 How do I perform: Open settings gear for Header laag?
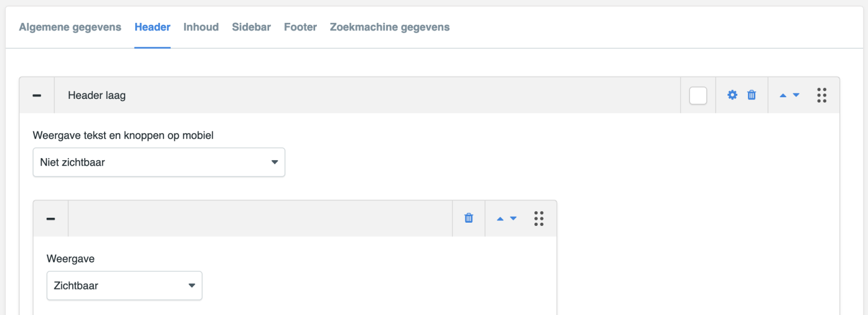tap(732, 95)
